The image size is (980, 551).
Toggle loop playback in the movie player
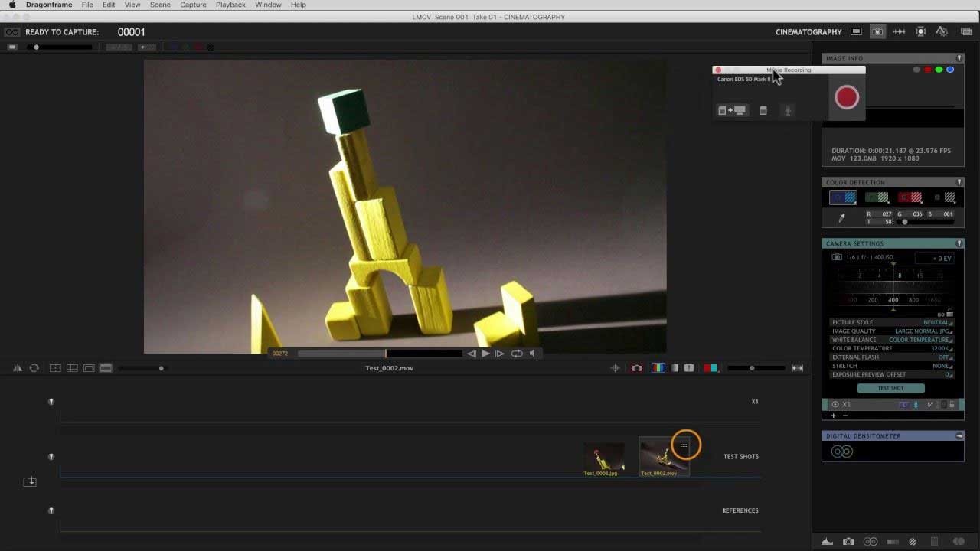[517, 354]
